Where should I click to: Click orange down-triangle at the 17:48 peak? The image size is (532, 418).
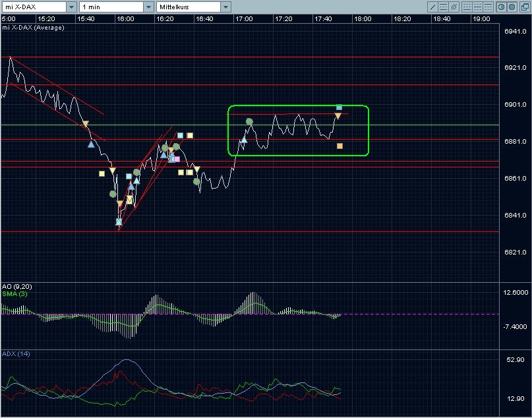point(338,117)
